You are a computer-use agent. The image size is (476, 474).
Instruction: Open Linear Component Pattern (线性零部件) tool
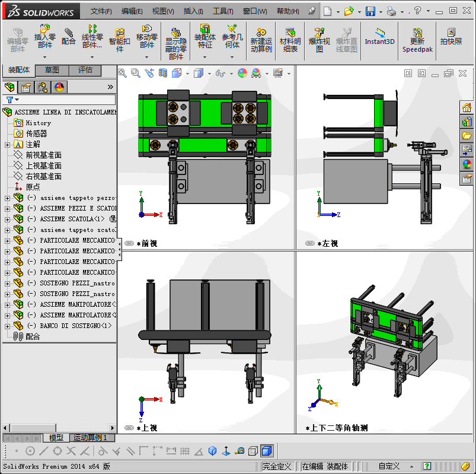(92, 36)
